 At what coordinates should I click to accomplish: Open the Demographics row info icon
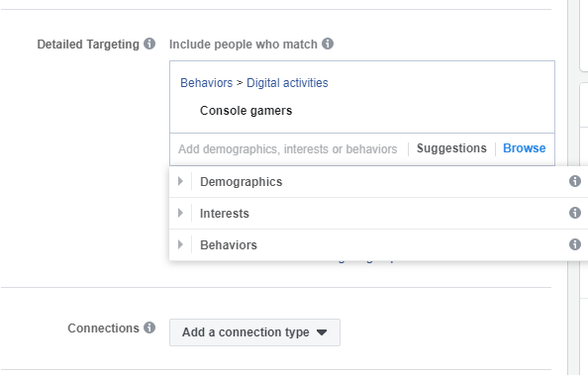point(575,181)
